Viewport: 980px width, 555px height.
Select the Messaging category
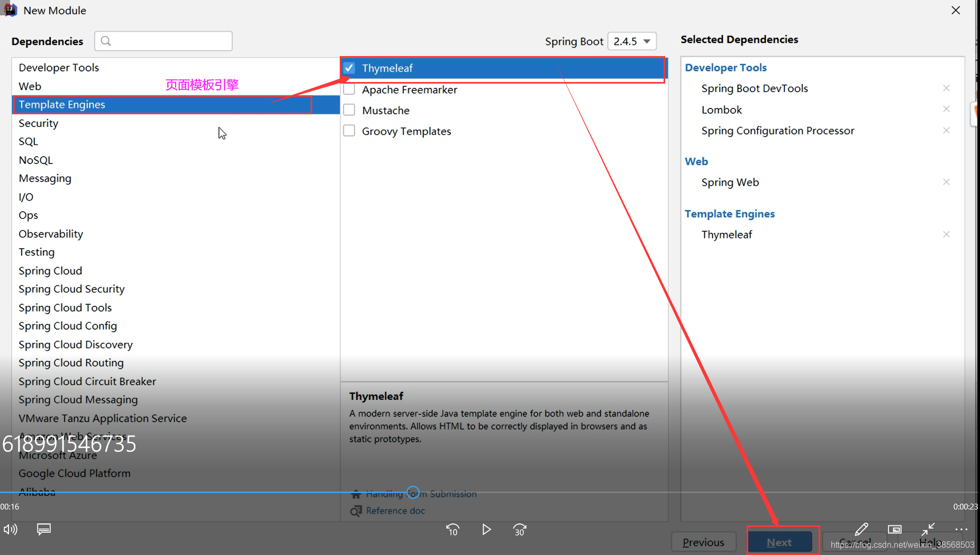click(x=176, y=178)
